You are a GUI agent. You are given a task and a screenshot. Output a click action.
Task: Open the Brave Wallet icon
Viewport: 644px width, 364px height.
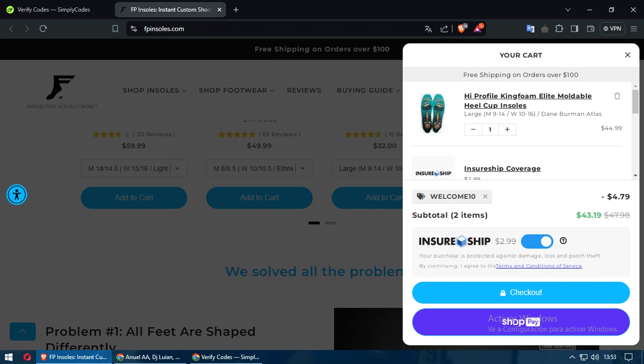coord(591,29)
